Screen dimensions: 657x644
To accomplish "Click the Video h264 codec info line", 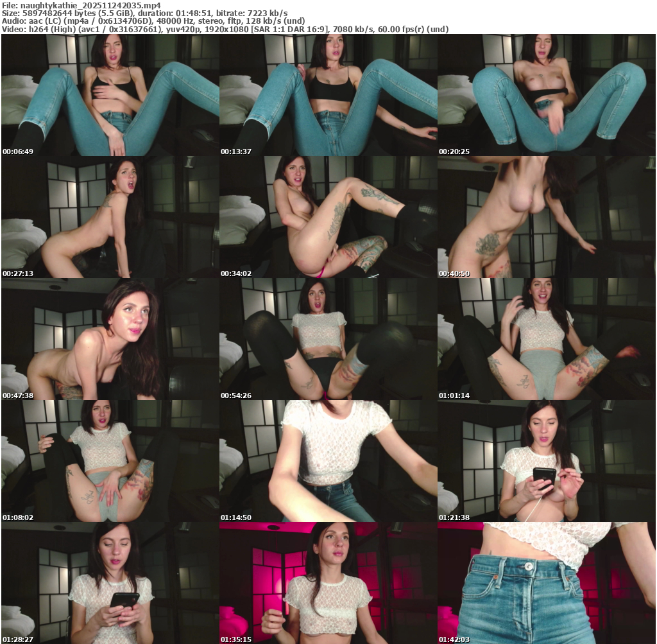I will [x=225, y=30].
